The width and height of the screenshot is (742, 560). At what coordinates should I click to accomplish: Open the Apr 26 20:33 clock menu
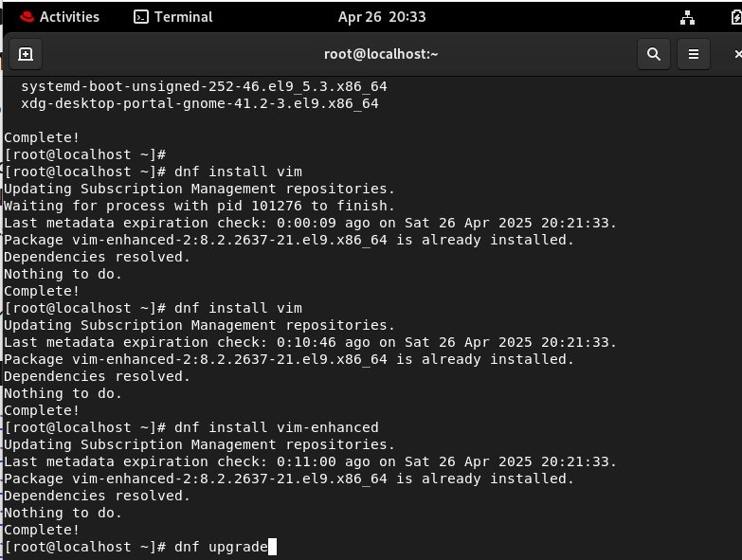(382, 17)
